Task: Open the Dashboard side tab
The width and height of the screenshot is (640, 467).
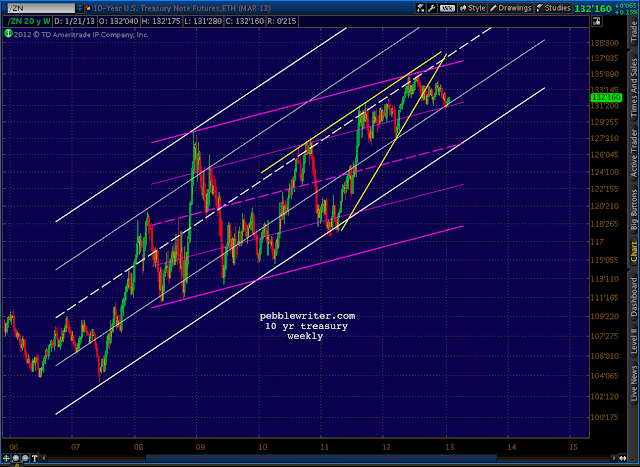Action: tap(634, 297)
